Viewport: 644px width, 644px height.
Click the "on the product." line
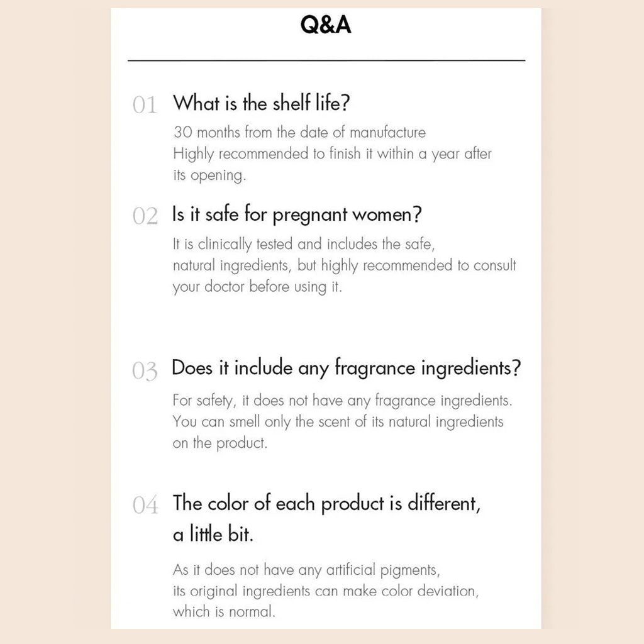pos(220,443)
